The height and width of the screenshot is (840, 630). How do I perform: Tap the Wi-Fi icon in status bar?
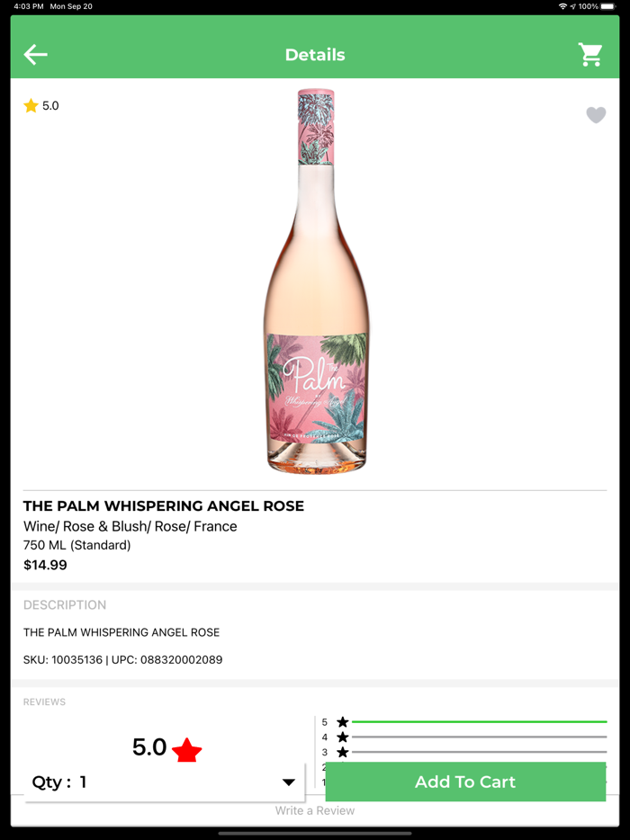click(x=562, y=6)
